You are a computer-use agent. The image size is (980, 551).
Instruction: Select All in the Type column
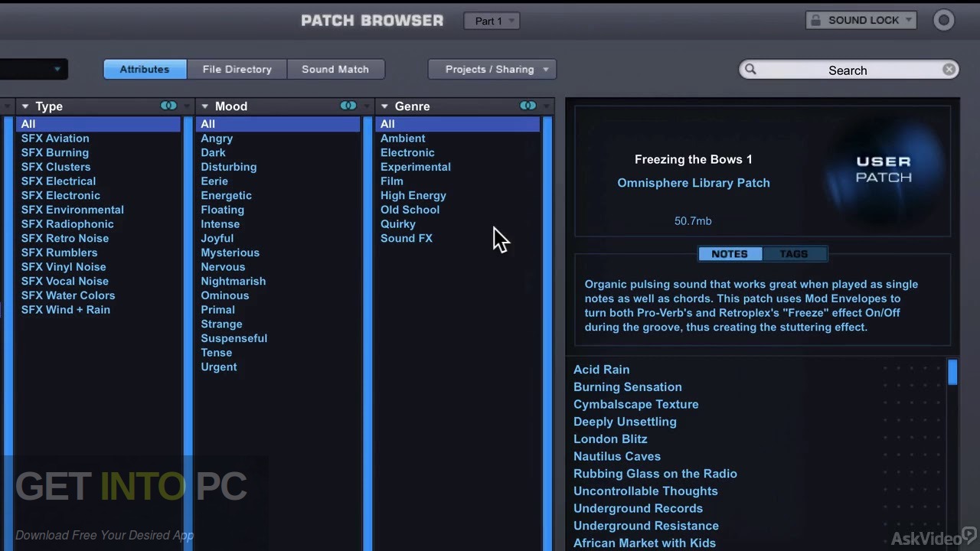click(x=98, y=124)
